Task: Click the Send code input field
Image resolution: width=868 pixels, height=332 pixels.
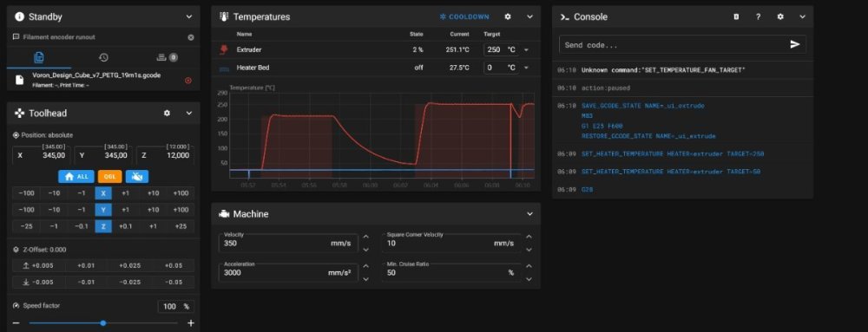Action: (673, 45)
